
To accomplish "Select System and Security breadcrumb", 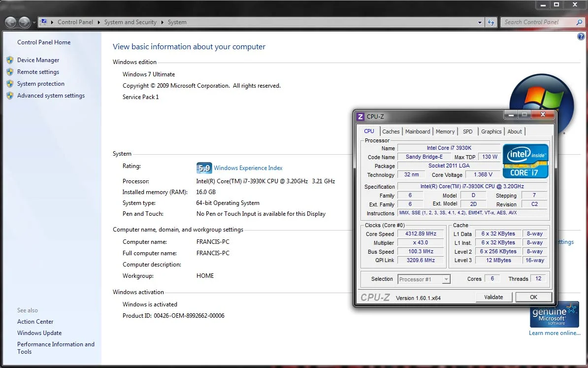I will point(130,22).
